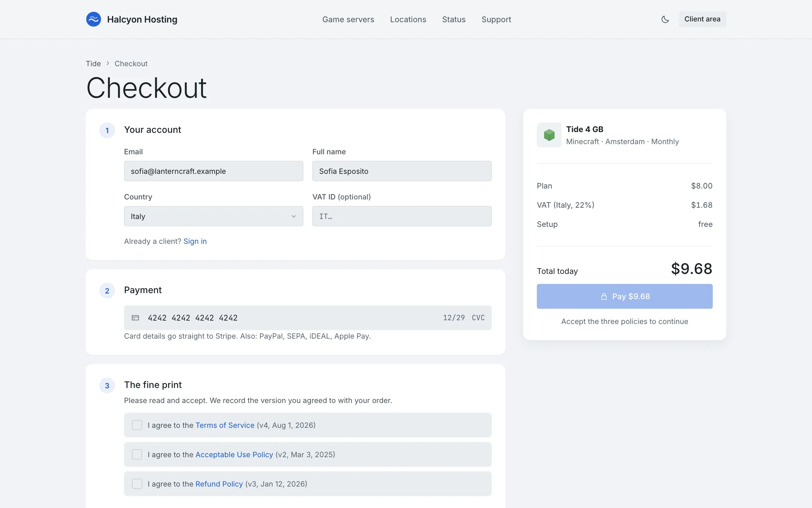Click the Plan $8.00 price value
The image size is (812, 508).
pos(701,186)
